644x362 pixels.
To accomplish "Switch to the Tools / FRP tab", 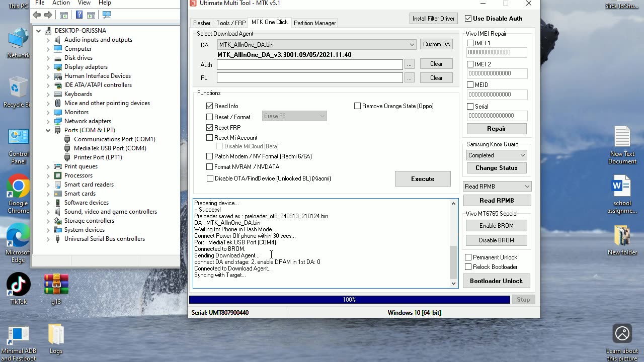I will click(231, 23).
